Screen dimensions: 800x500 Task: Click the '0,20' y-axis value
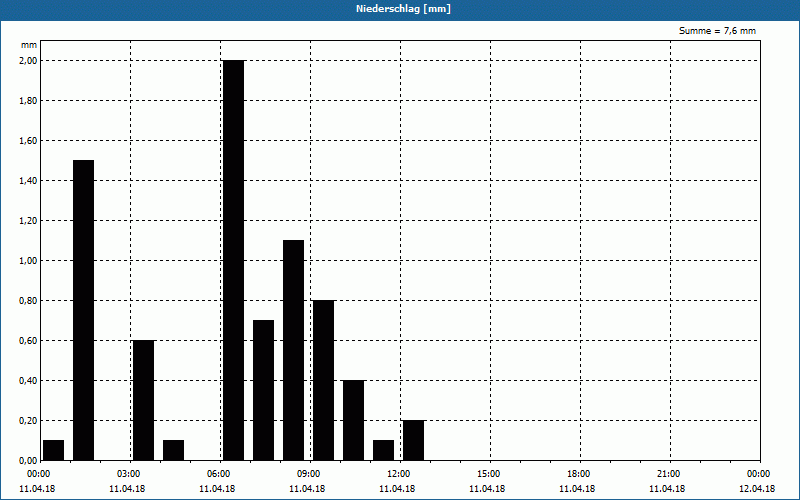coord(29,420)
